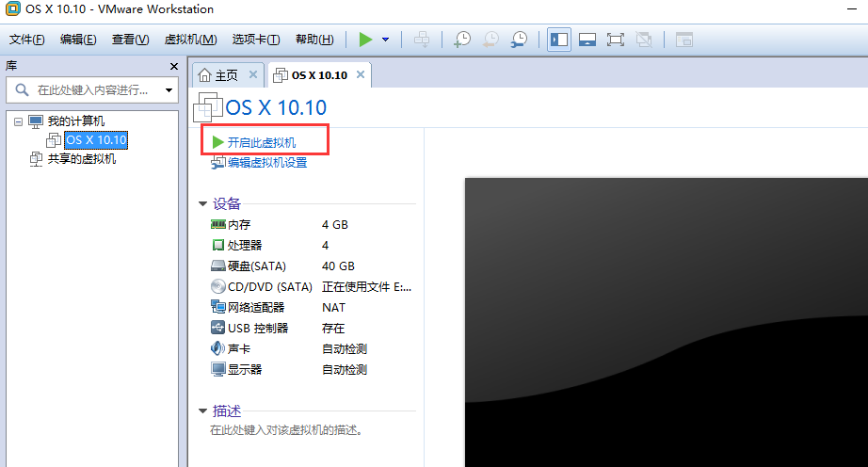Click the revert to snapshot icon
Screen dimensions: 868x467
(490, 40)
